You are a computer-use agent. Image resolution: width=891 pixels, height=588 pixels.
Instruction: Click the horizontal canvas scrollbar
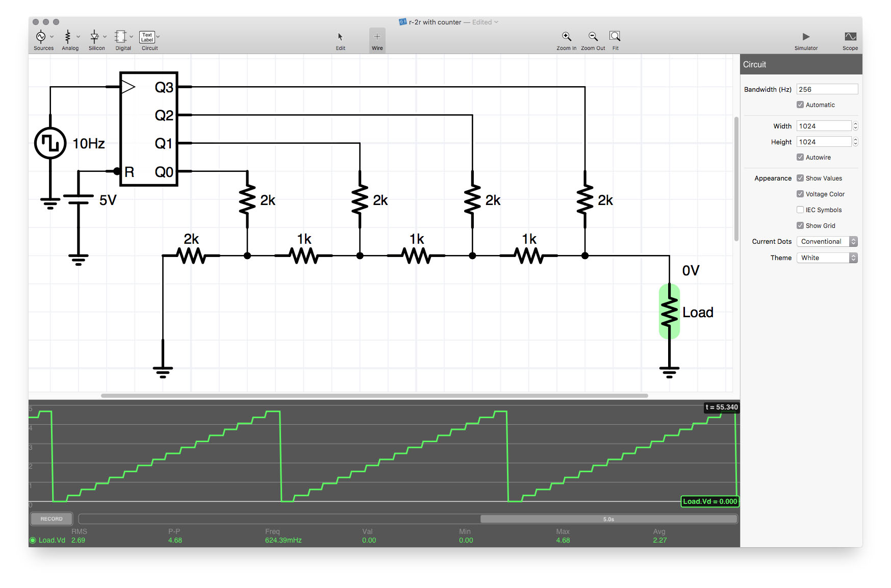[x=374, y=395]
